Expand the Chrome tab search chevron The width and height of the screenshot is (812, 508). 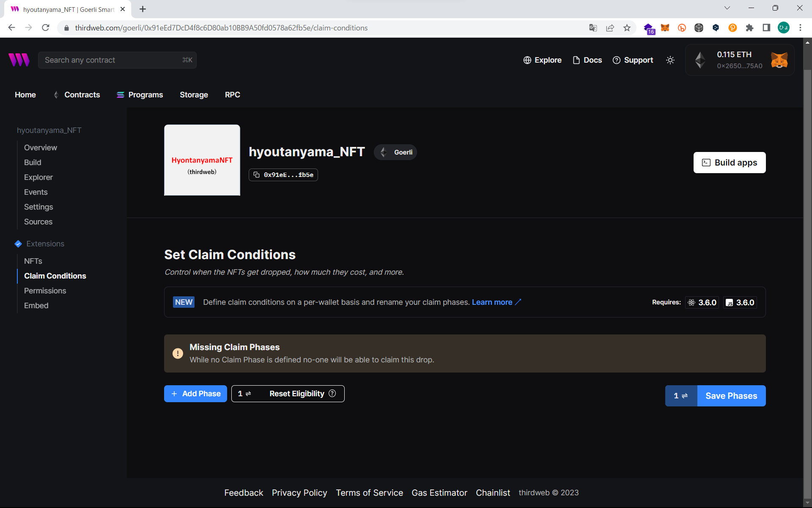(x=727, y=8)
